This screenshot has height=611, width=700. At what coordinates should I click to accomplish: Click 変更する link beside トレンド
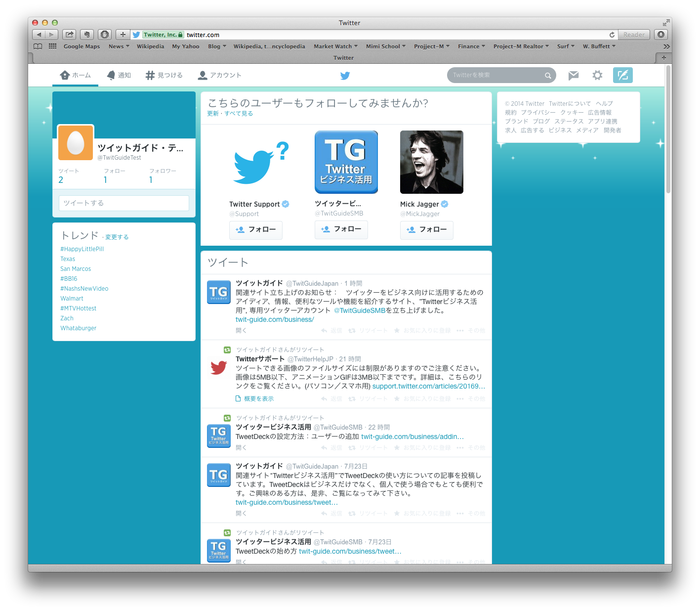click(x=117, y=237)
